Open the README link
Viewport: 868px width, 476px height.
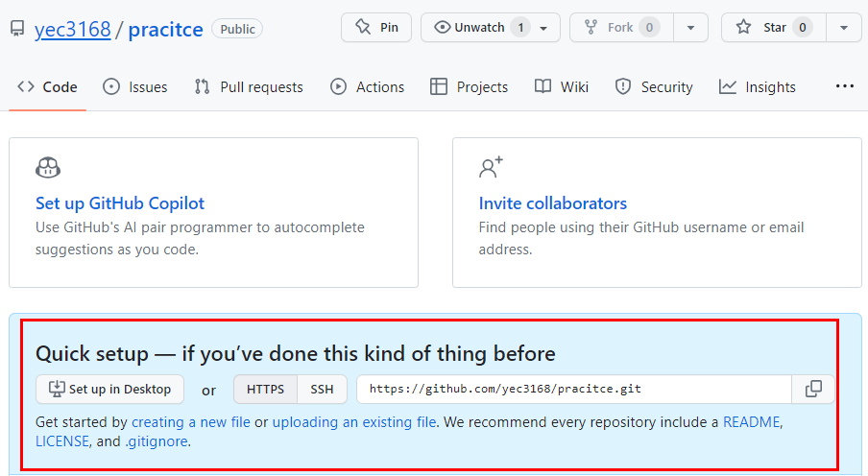click(x=751, y=421)
